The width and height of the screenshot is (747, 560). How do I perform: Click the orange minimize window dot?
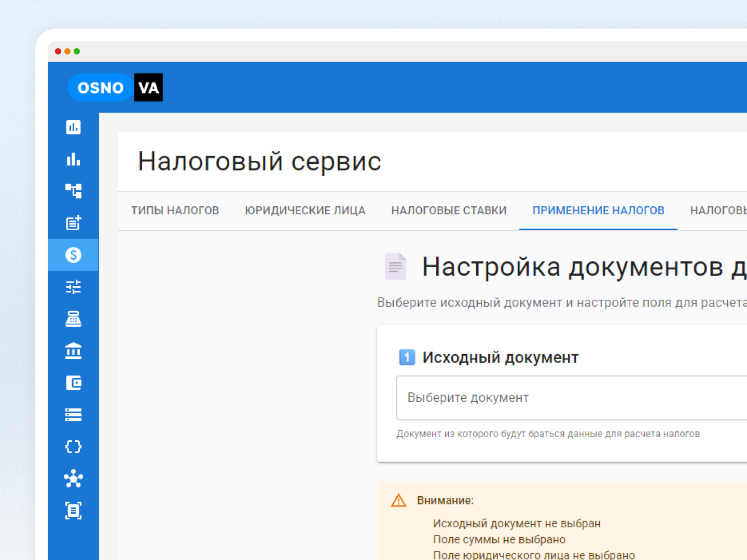67,51
